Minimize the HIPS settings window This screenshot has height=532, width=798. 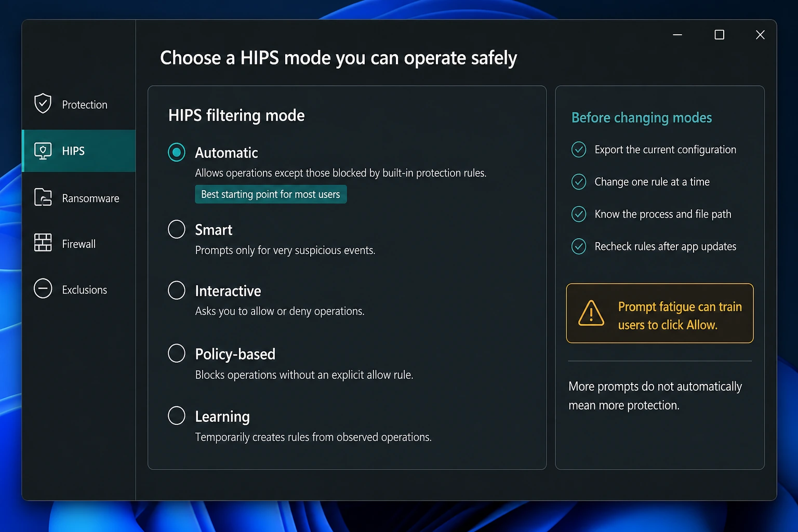pyautogui.click(x=677, y=35)
